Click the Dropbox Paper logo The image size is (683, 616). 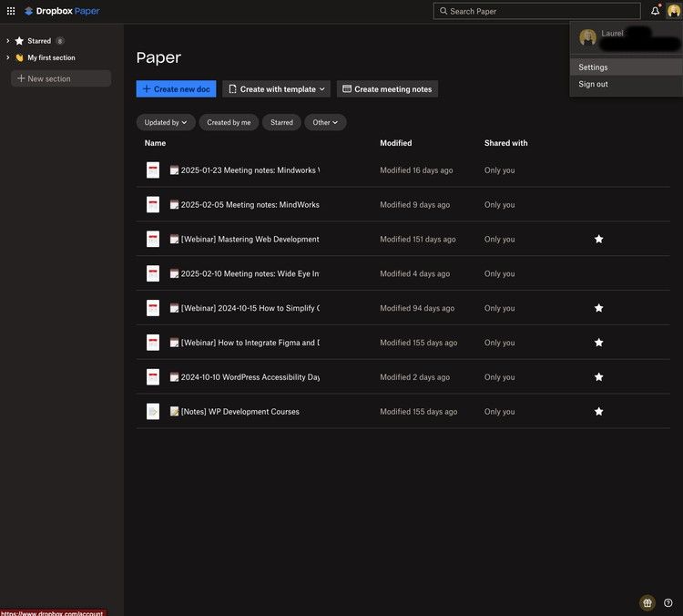(x=62, y=11)
